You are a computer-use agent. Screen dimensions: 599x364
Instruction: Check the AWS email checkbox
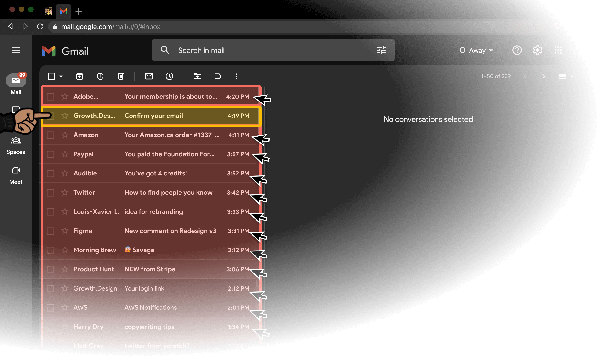pos(51,308)
